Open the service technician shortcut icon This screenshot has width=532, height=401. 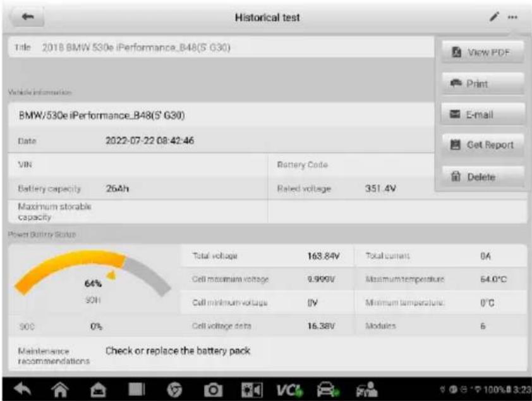(366, 390)
